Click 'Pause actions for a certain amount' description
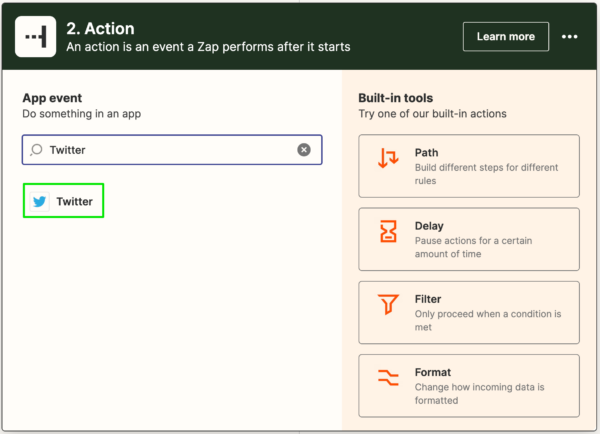This screenshot has height=434, width=600. pyautogui.click(x=473, y=247)
